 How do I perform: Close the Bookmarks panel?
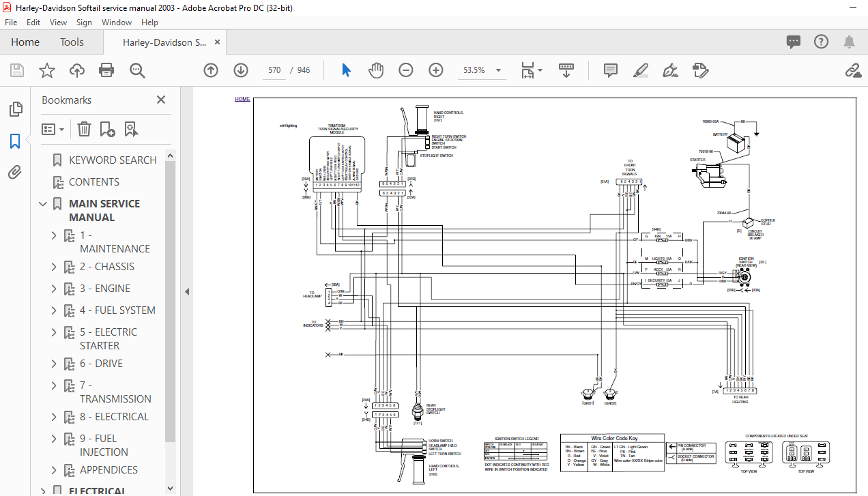(x=161, y=100)
